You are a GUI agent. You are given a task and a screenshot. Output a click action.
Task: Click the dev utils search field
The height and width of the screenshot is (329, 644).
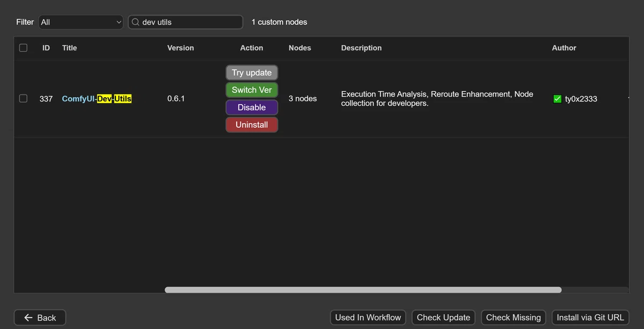coord(185,22)
